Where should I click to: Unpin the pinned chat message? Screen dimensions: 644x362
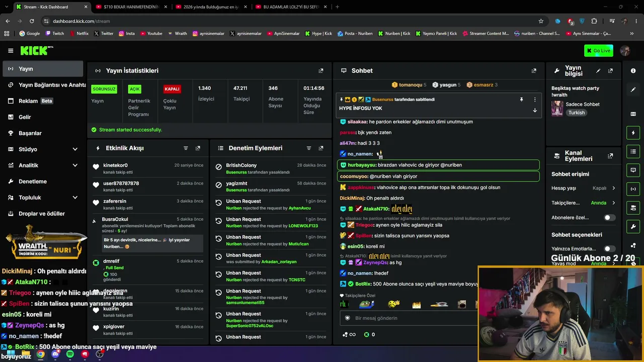[522, 100]
